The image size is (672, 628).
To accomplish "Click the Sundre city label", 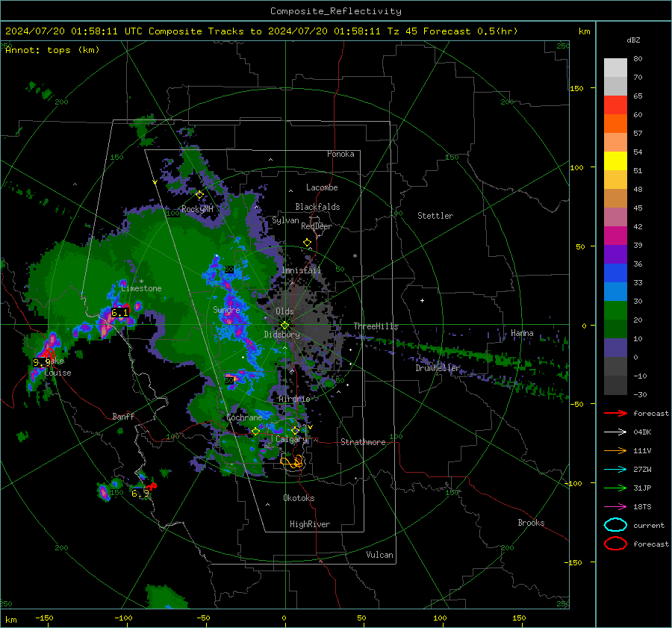I will (226, 309).
